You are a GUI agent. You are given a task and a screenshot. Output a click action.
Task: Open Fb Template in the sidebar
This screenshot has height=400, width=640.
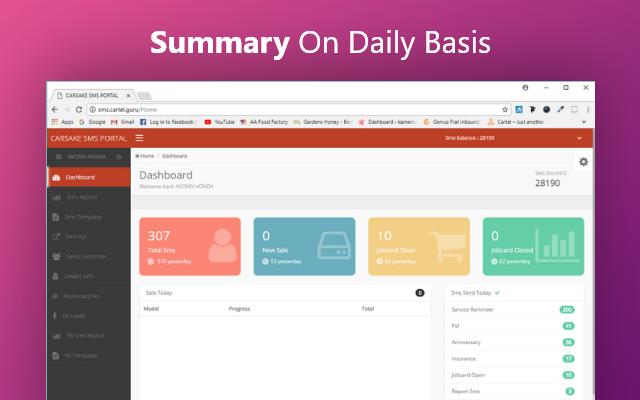[x=89, y=356]
